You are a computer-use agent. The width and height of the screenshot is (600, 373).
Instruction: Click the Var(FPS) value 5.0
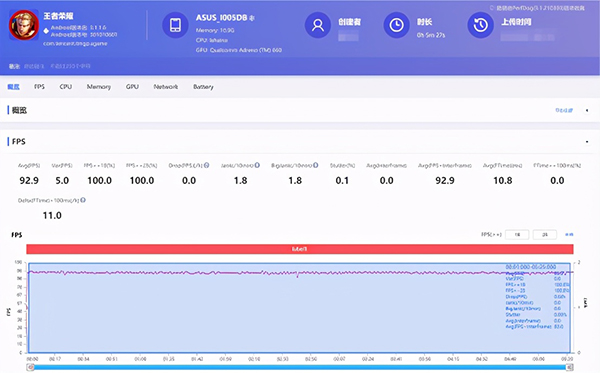pos(62,181)
